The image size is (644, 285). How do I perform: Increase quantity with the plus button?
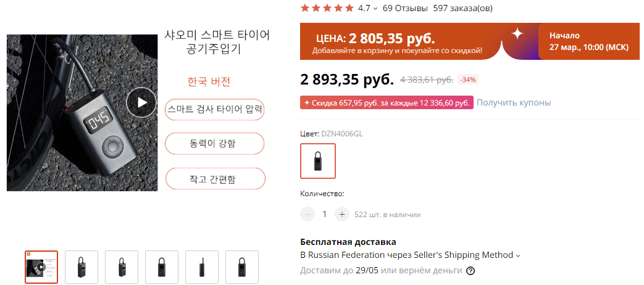pyautogui.click(x=342, y=215)
